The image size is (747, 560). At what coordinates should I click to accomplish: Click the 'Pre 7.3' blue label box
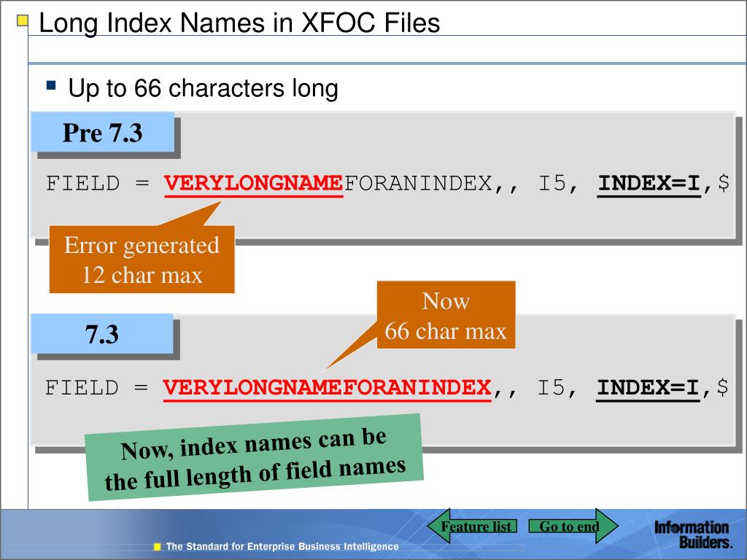click(x=102, y=132)
